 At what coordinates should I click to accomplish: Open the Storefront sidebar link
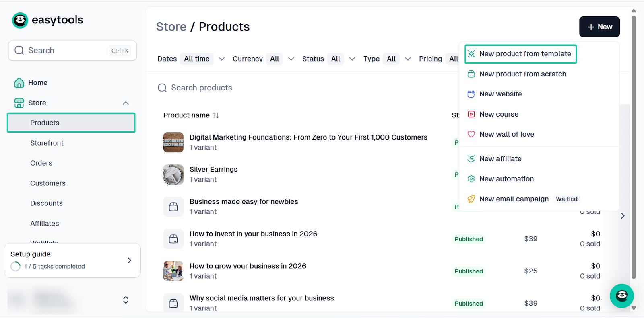click(x=47, y=143)
